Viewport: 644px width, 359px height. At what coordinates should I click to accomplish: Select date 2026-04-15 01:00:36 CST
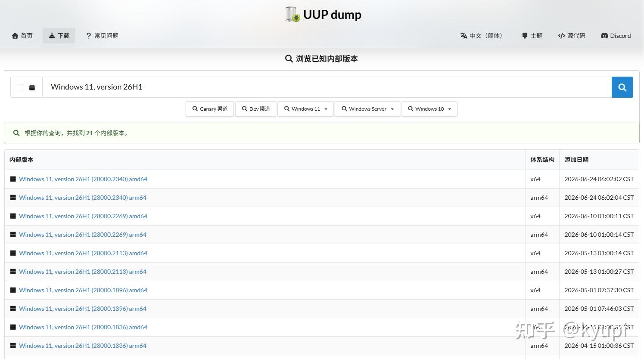point(599,346)
